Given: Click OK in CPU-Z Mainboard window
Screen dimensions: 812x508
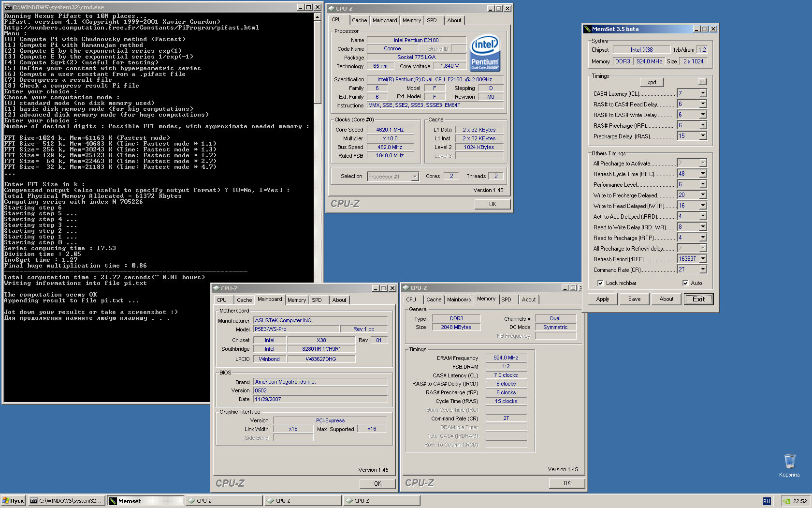Looking at the screenshot, I should click(377, 484).
